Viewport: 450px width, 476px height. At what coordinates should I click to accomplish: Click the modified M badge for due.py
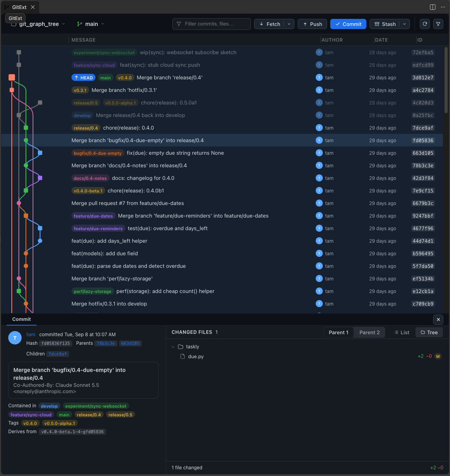pos(438,356)
